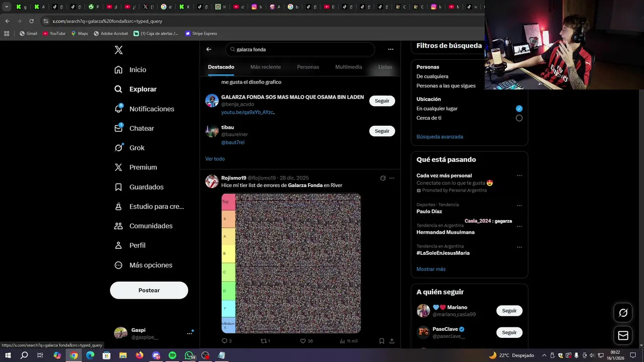Reply to Rojismo19 post
The height and width of the screenshot is (362, 644).
pyautogui.click(x=226, y=341)
